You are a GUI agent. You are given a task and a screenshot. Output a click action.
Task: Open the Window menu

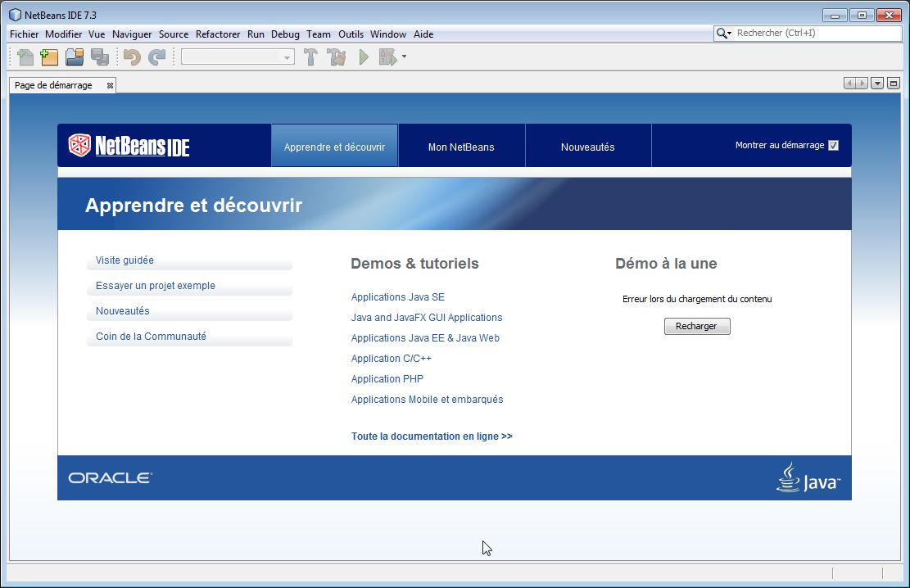(x=387, y=34)
